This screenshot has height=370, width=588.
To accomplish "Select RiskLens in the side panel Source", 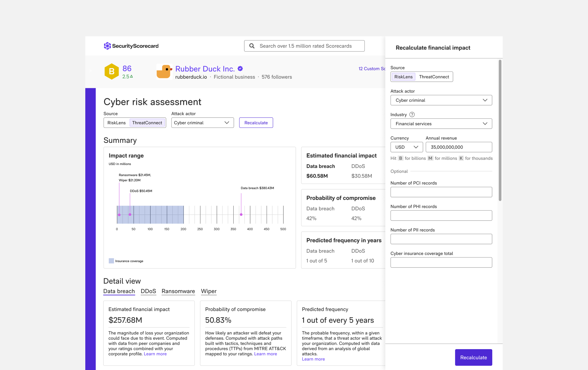I will point(403,77).
